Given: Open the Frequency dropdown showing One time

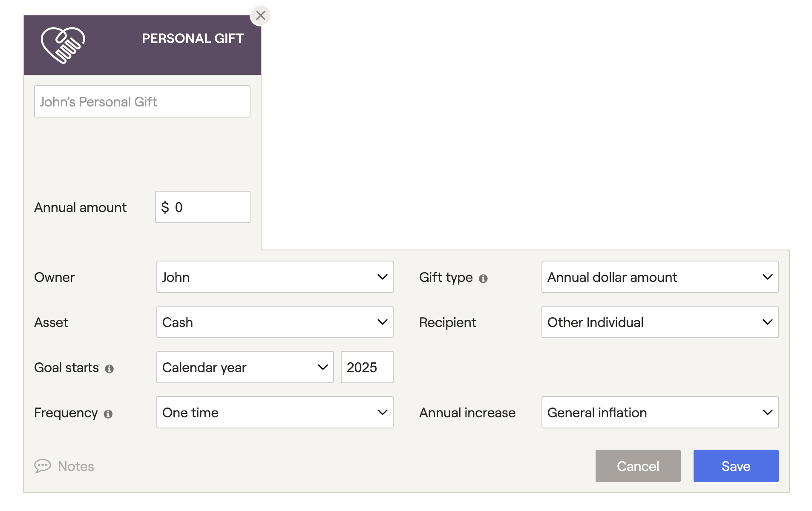Looking at the screenshot, I should point(275,412).
